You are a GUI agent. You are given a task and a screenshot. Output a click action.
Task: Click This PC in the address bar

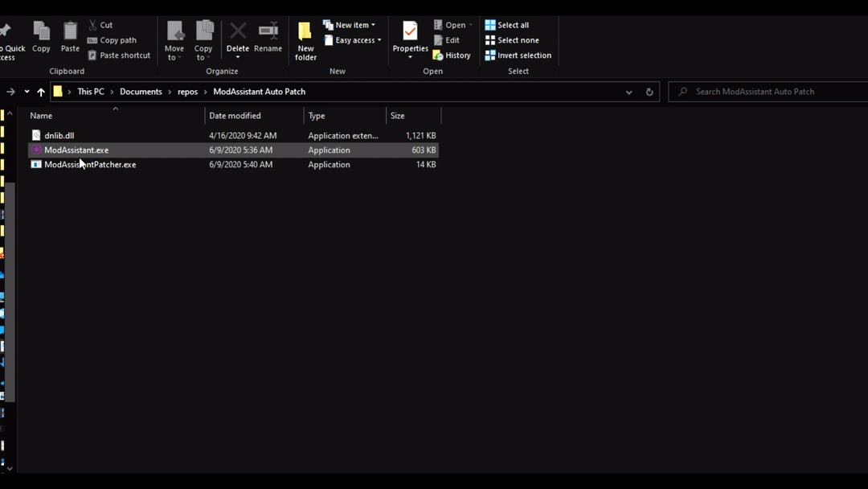[x=91, y=92]
